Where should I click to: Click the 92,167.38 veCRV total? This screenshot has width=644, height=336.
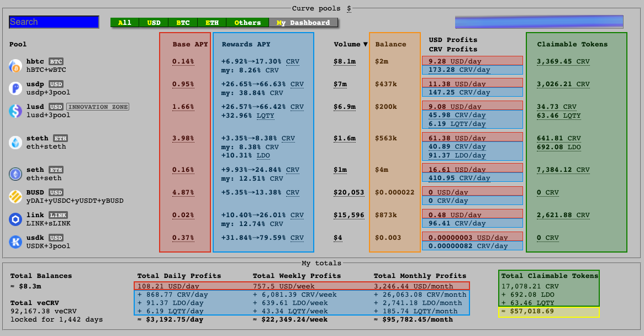click(43, 311)
